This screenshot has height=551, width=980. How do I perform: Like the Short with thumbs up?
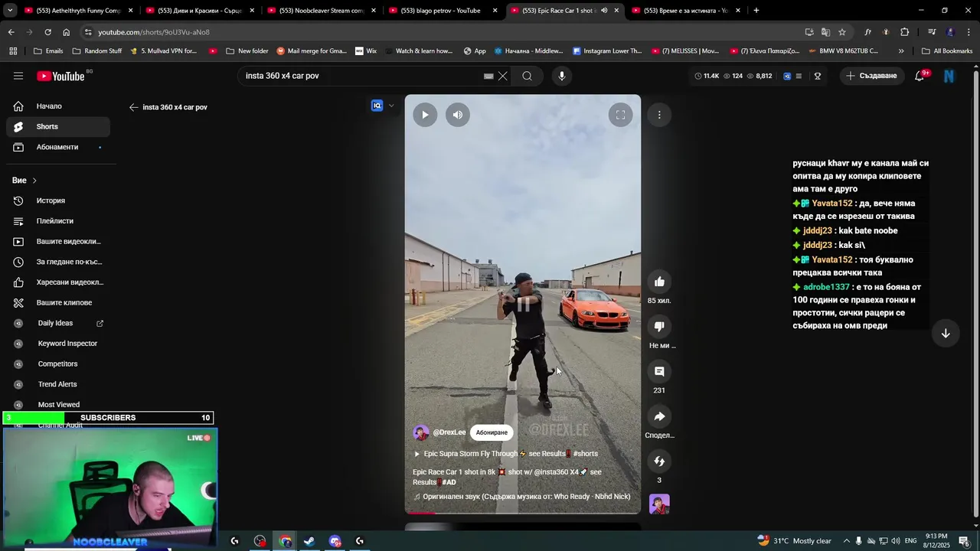tap(659, 282)
